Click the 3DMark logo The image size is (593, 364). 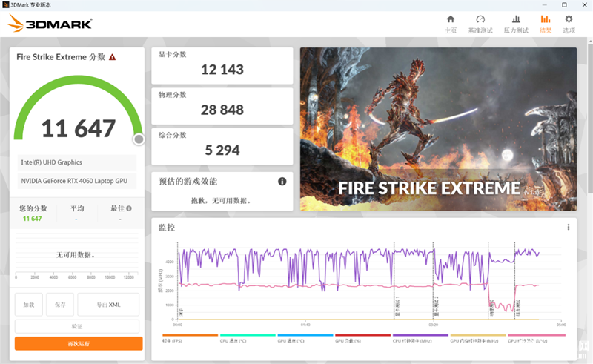(x=50, y=24)
